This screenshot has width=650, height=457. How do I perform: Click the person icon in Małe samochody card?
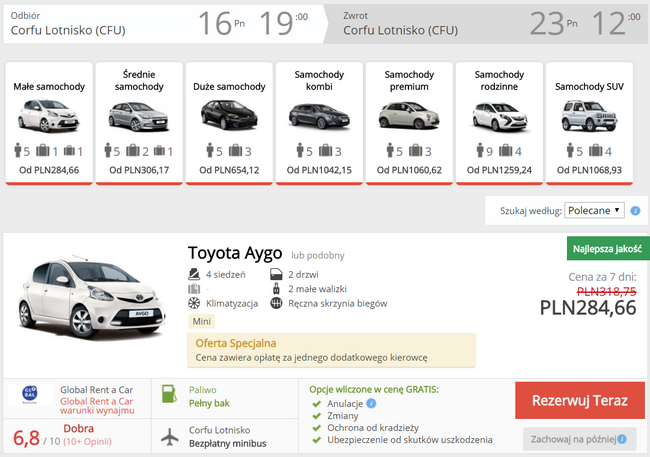pos(18,150)
